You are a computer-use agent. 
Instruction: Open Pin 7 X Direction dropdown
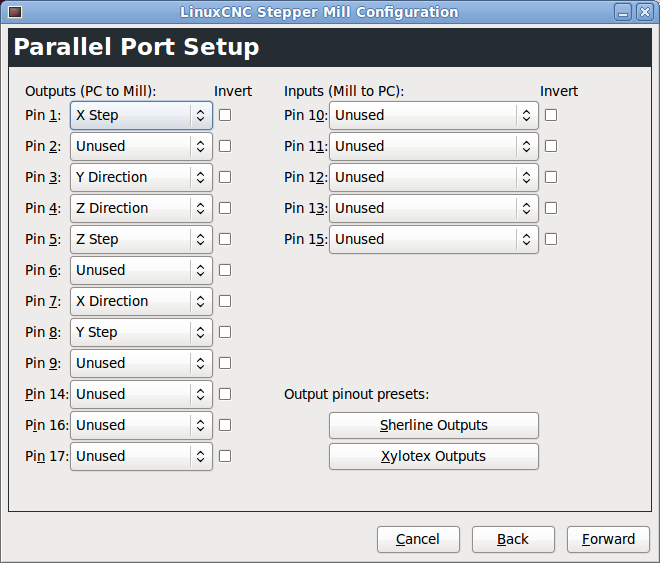click(141, 301)
